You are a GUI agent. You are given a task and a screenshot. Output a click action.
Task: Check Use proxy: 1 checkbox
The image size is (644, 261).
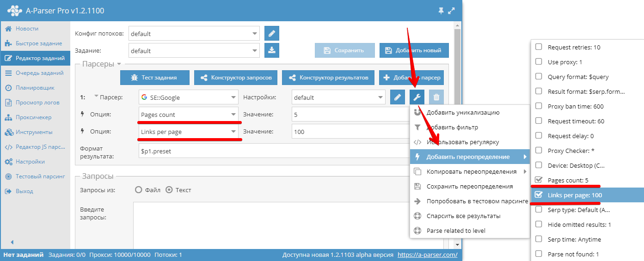tap(539, 62)
